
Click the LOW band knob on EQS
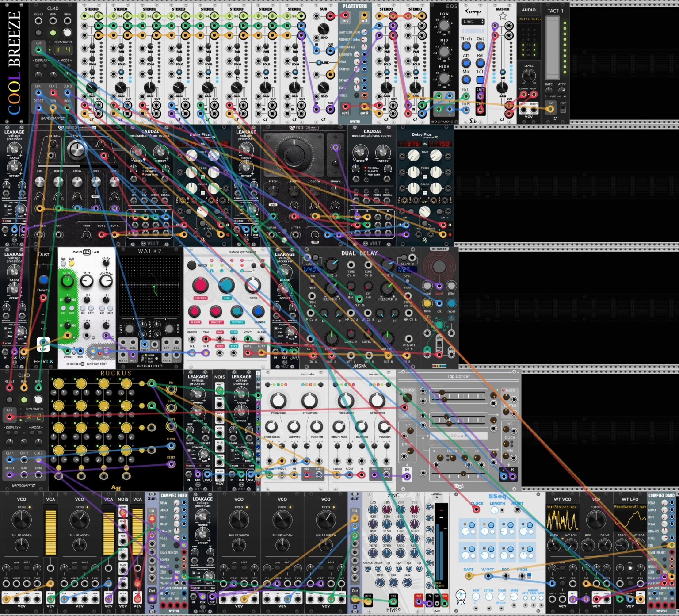click(x=444, y=26)
